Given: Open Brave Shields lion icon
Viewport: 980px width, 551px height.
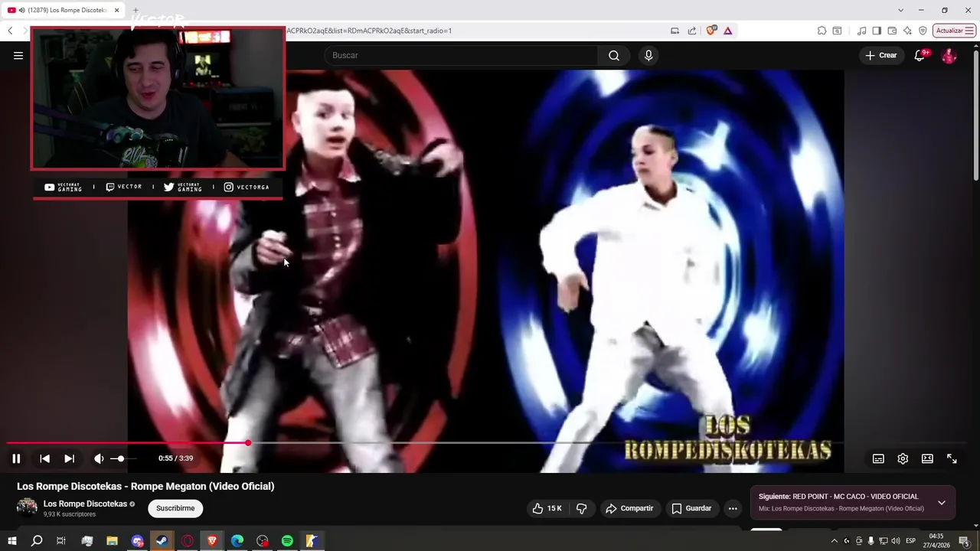Looking at the screenshot, I should (711, 31).
